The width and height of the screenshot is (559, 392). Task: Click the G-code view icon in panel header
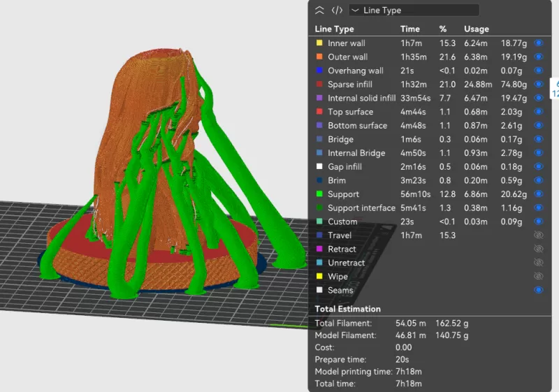click(337, 10)
